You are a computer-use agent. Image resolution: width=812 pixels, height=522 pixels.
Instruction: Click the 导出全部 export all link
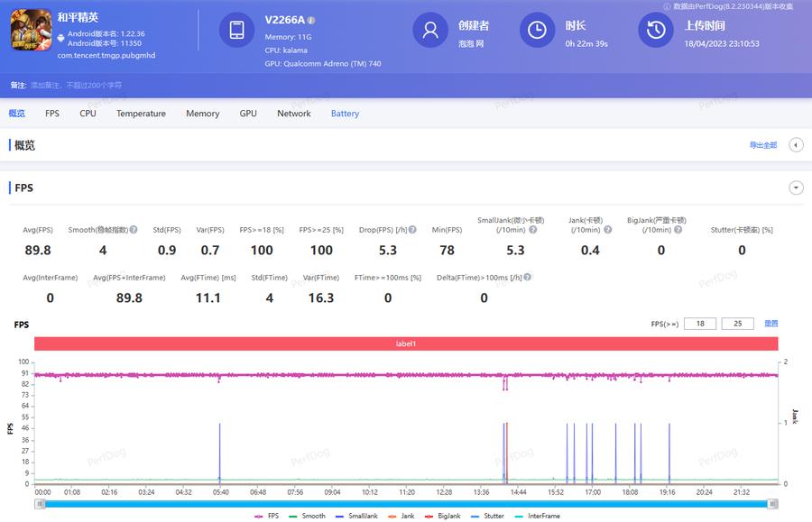(762, 145)
